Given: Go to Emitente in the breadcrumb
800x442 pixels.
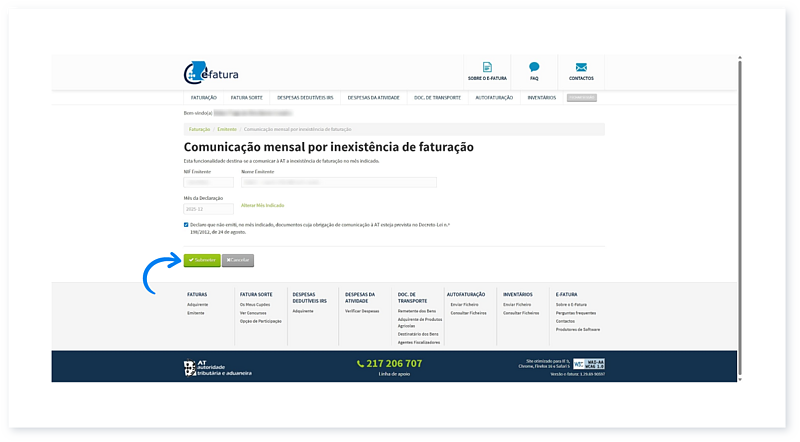Looking at the screenshot, I should pyautogui.click(x=227, y=129).
